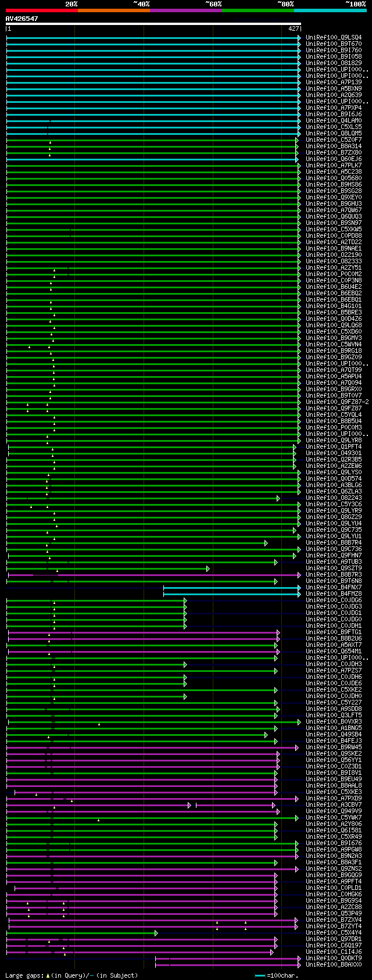Select the UniRef100_P0C0M2 label
The height and width of the screenshot is (980, 372).
point(334,274)
